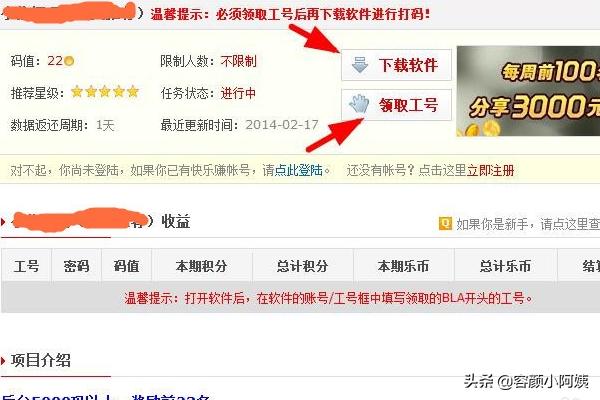Click the red triangle beside 收益 heading

(3, 222)
